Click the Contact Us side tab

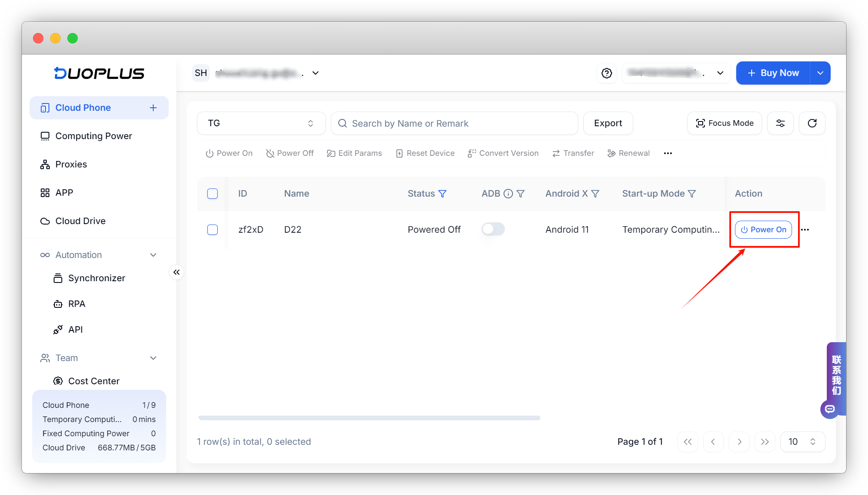(836, 374)
